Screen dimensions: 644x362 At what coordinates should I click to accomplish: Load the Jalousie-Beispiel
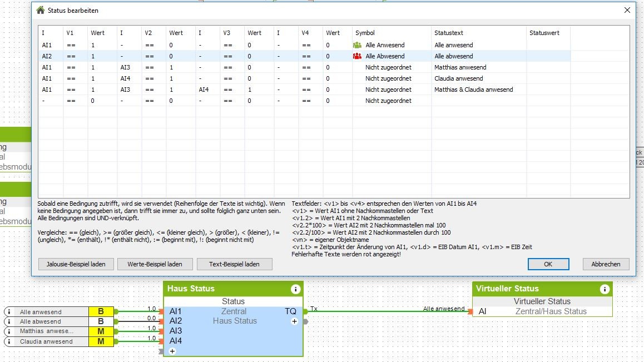76,264
